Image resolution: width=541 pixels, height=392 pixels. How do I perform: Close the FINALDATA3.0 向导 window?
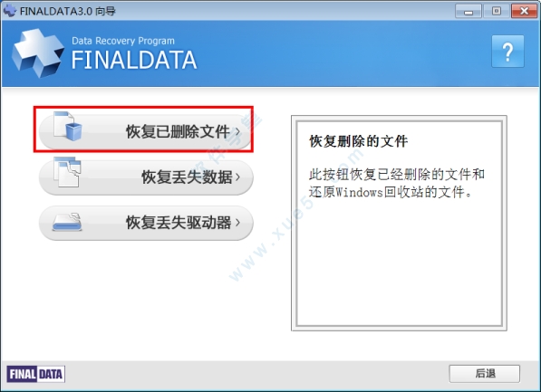coord(524,11)
